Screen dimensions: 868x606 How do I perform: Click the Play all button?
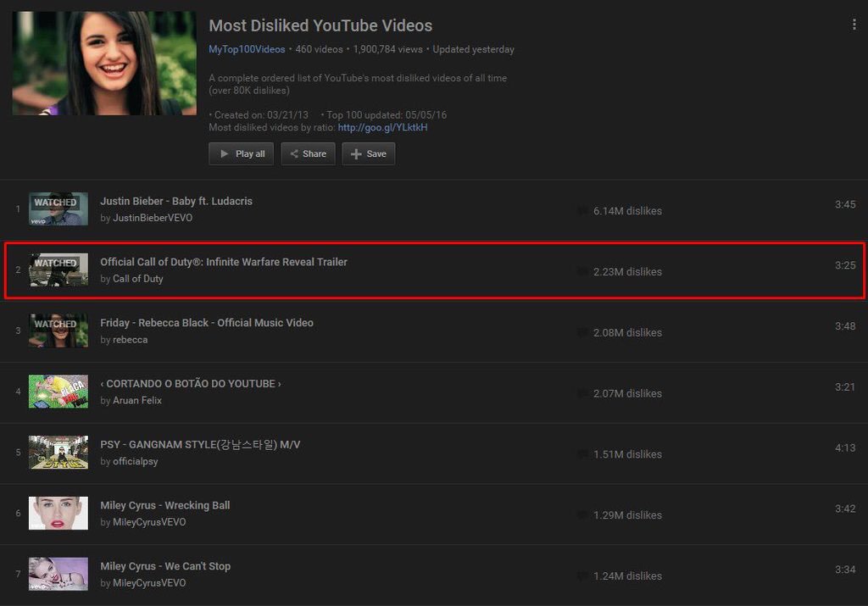pos(242,154)
